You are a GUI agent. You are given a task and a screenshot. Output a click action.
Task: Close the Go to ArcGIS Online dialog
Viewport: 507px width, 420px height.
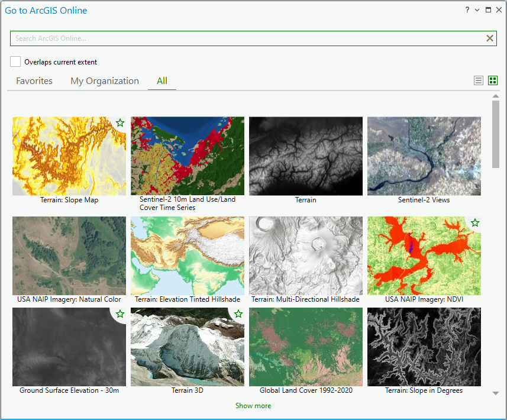pyautogui.click(x=499, y=10)
